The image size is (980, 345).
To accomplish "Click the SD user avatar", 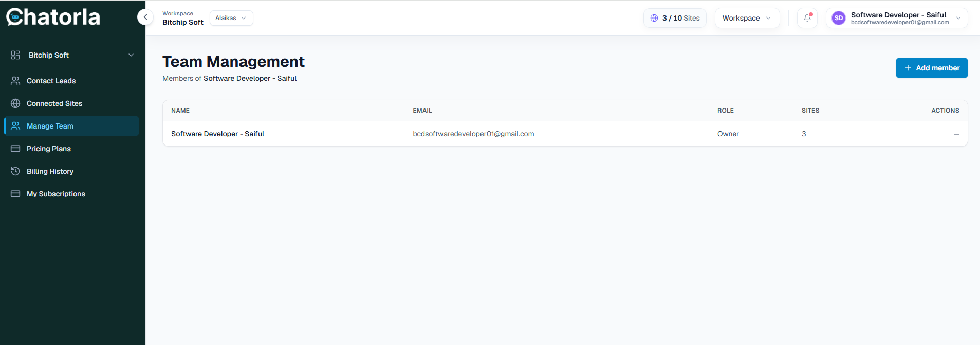I will click(x=838, y=18).
